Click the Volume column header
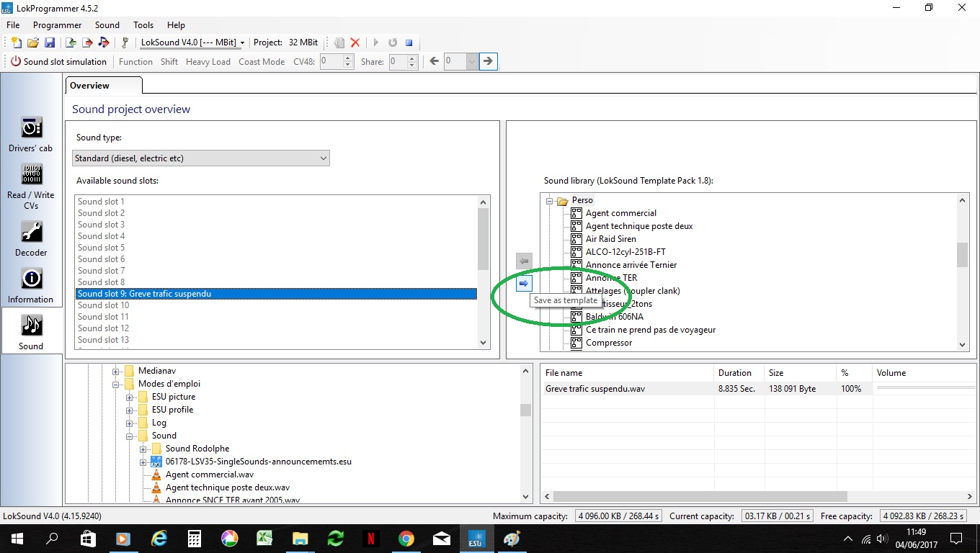The height and width of the screenshot is (553, 980). point(925,373)
